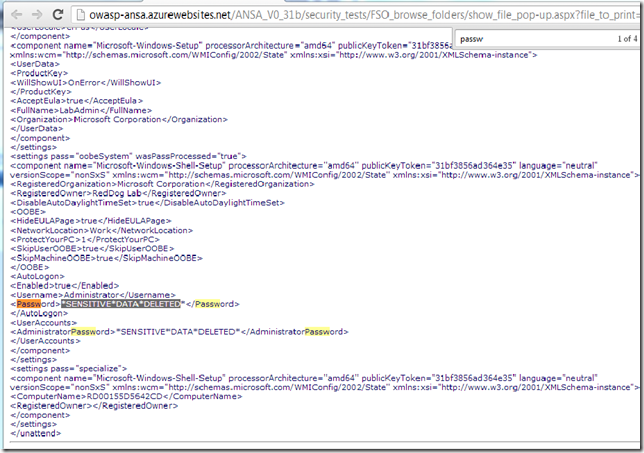Click the ComputerName RD00155D5642CD line
The width and height of the screenshot is (644, 453).
click(x=126, y=397)
